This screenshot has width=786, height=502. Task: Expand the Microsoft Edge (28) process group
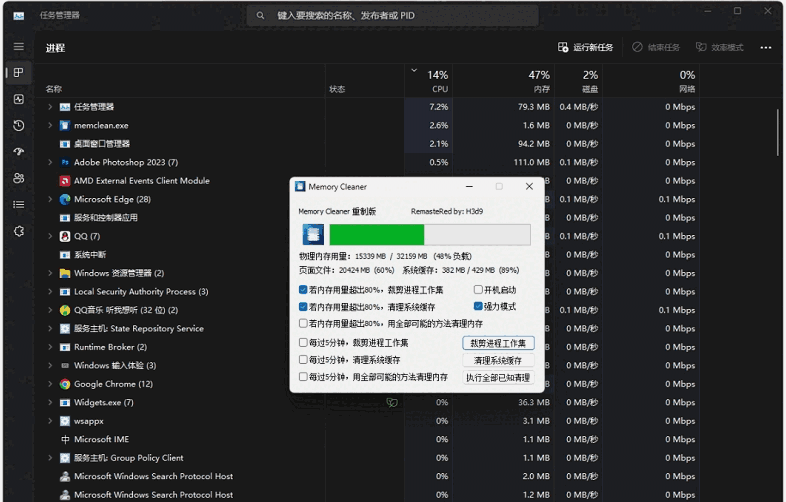[50, 199]
